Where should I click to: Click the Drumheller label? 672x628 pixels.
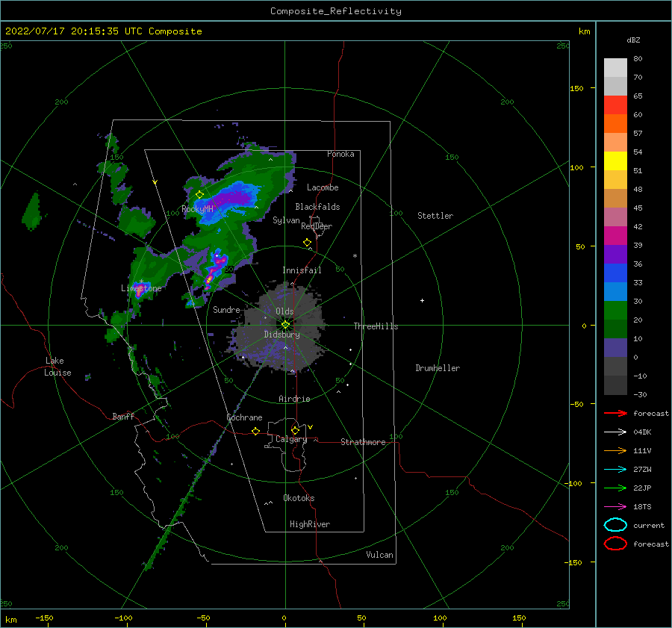click(438, 368)
